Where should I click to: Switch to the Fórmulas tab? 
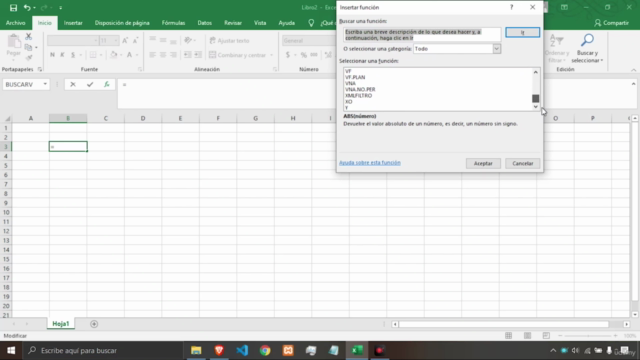pyautogui.click(x=173, y=23)
